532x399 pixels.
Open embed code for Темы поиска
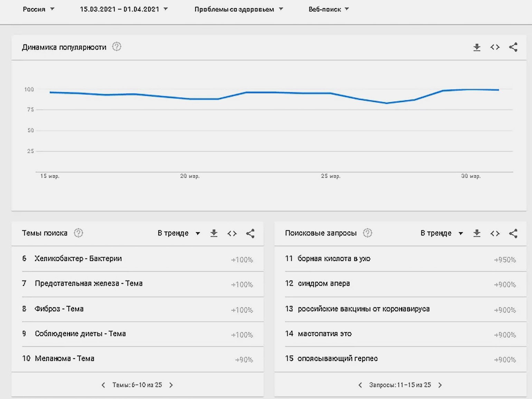click(232, 234)
